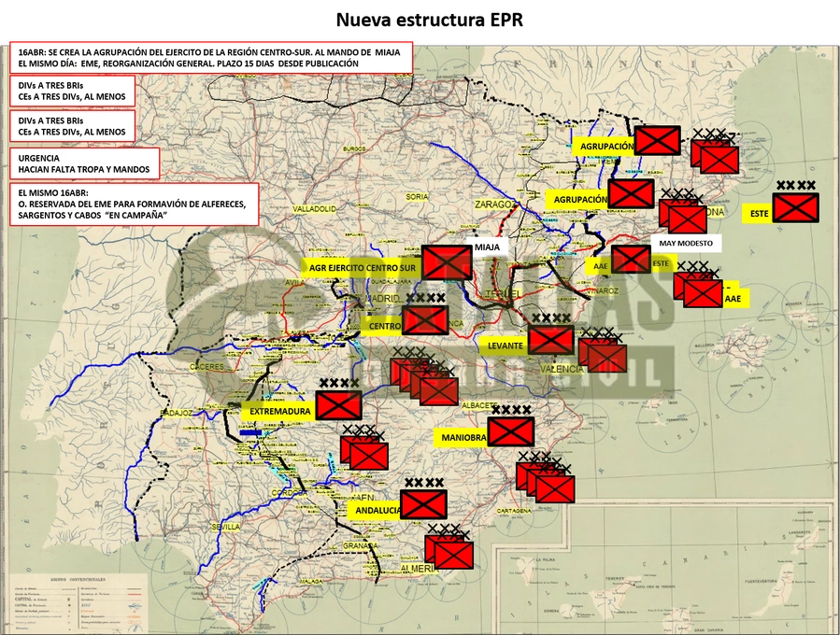Click the 'URGENCIA HACIAN FALTA TROPA Y MANDOS' box
Image resolution: width=840 pixels, height=635 pixels.
click(x=85, y=163)
